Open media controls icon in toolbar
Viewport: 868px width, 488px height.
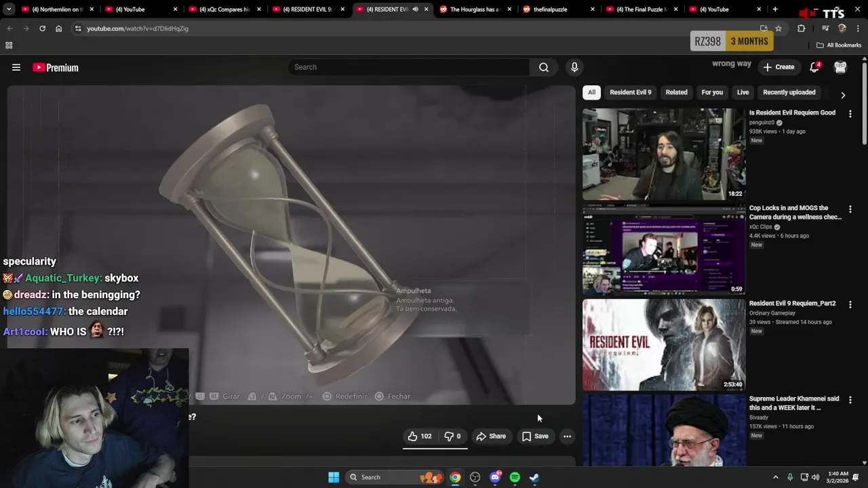(x=825, y=28)
